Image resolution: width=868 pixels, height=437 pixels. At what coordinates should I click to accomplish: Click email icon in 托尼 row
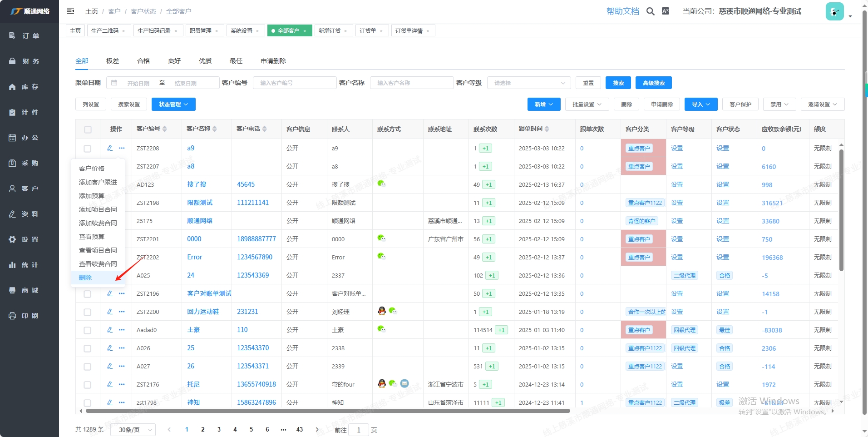[404, 383]
